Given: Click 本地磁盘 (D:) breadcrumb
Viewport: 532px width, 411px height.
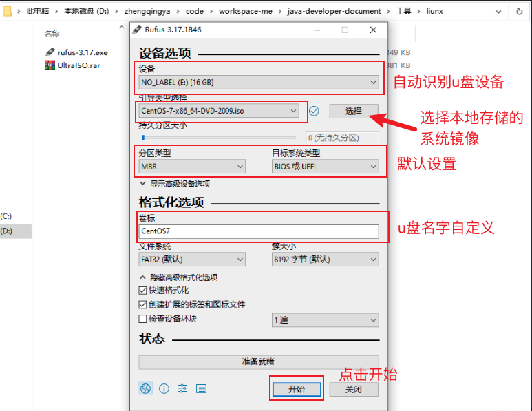Looking at the screenshot, I should (87, 11).
